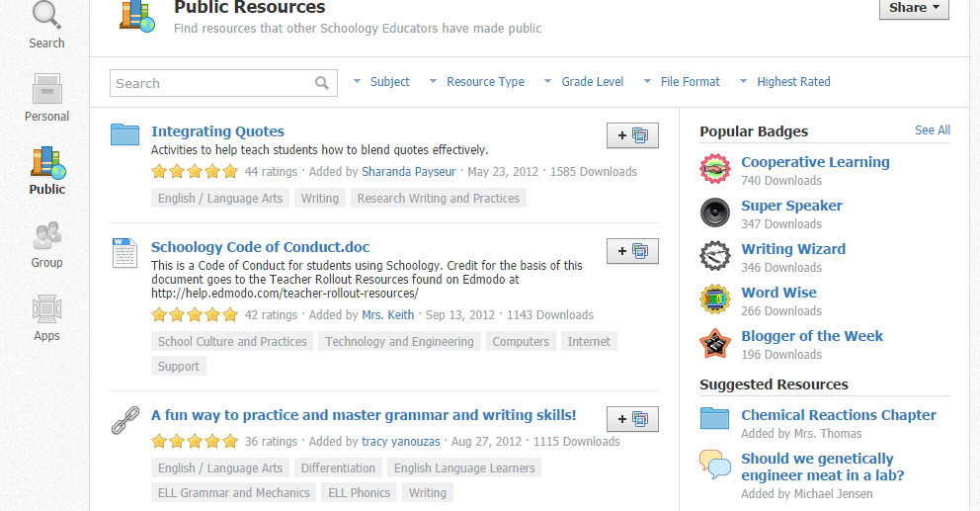Open the Super Speaker badge link
This screenshot has height=511, width=980.
click(792, 206)
